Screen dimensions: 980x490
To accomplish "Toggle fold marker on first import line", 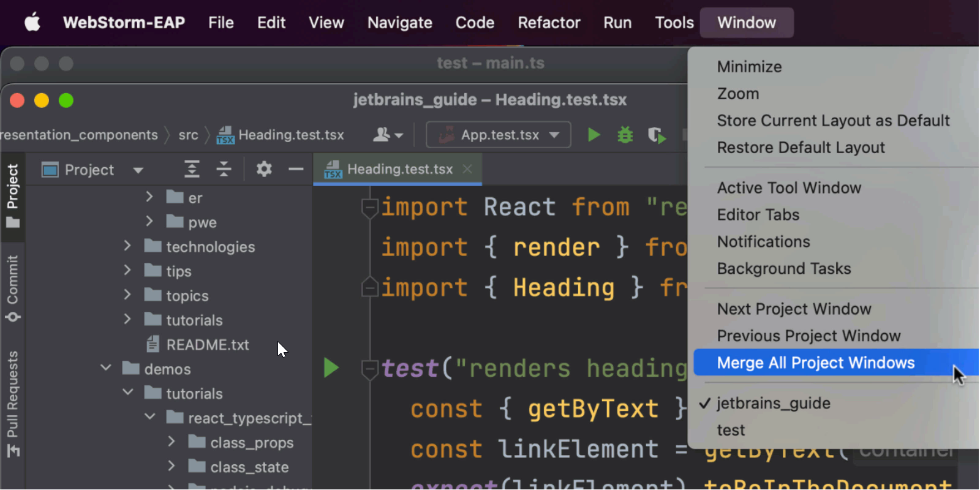I will point(369,208).
